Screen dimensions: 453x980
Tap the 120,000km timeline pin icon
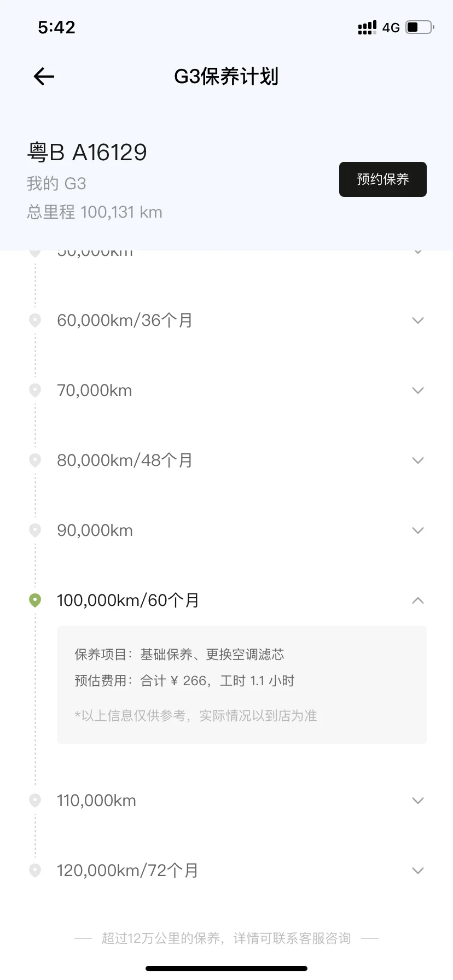click(x=35, y=870)
